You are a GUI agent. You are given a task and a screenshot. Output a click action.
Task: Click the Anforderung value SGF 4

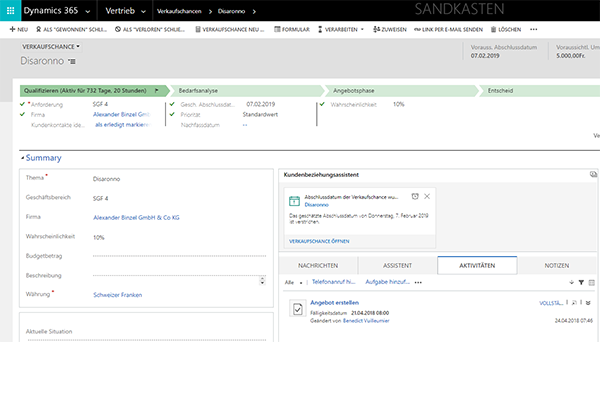(x=100, y=104)
